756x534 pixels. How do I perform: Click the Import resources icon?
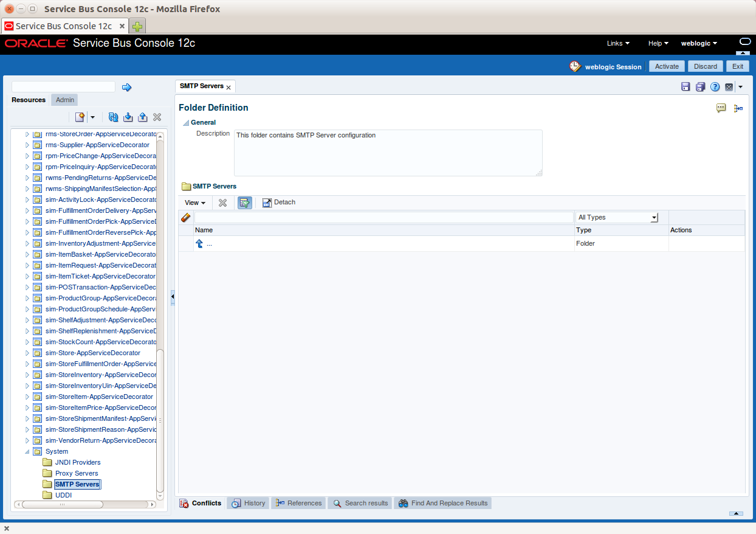[128, 117]
